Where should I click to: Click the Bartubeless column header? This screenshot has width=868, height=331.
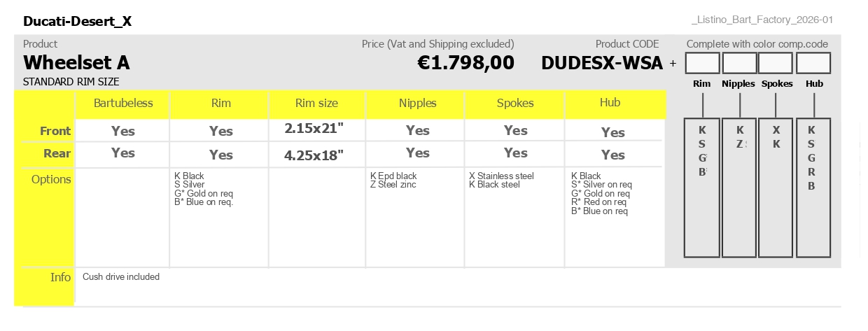(123, 103)
